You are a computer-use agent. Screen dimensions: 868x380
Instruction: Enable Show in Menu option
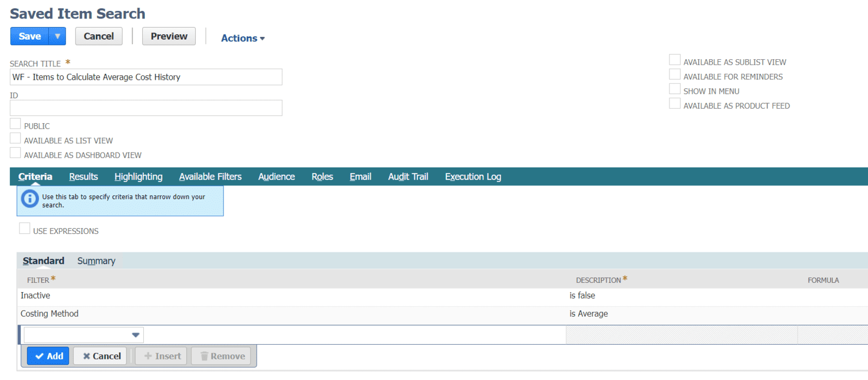click(674, 89)
